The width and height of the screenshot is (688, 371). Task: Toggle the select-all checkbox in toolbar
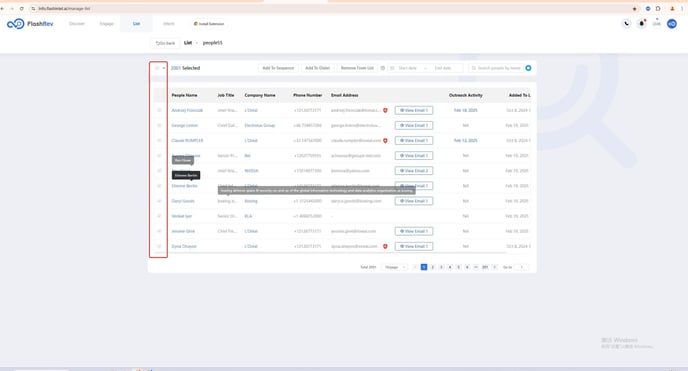[157, 68]
